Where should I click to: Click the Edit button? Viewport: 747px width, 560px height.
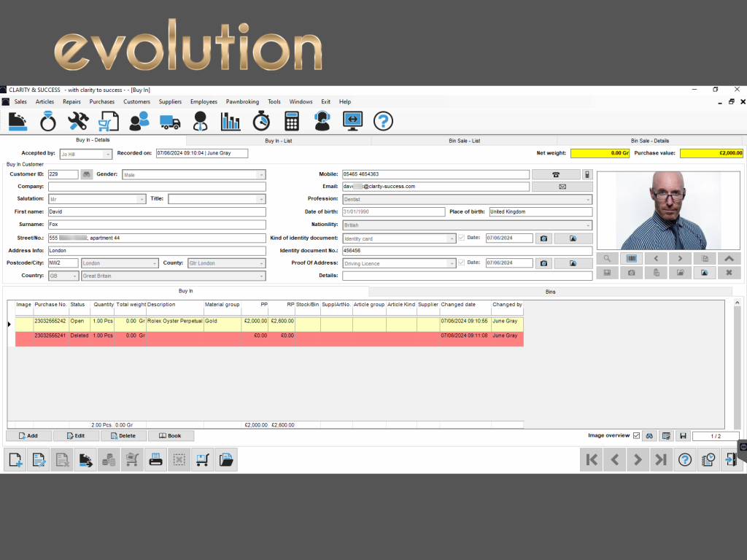76,436
